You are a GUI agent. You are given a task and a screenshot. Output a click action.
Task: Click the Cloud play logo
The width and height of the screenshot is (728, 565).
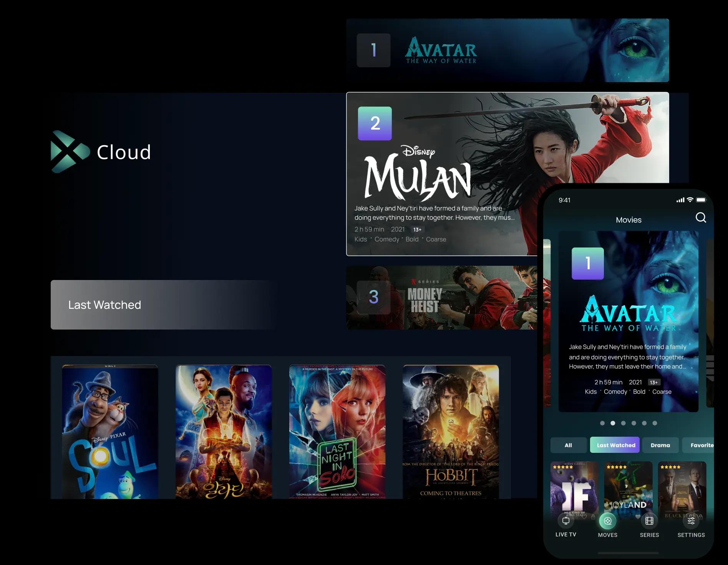coord(70,152)
